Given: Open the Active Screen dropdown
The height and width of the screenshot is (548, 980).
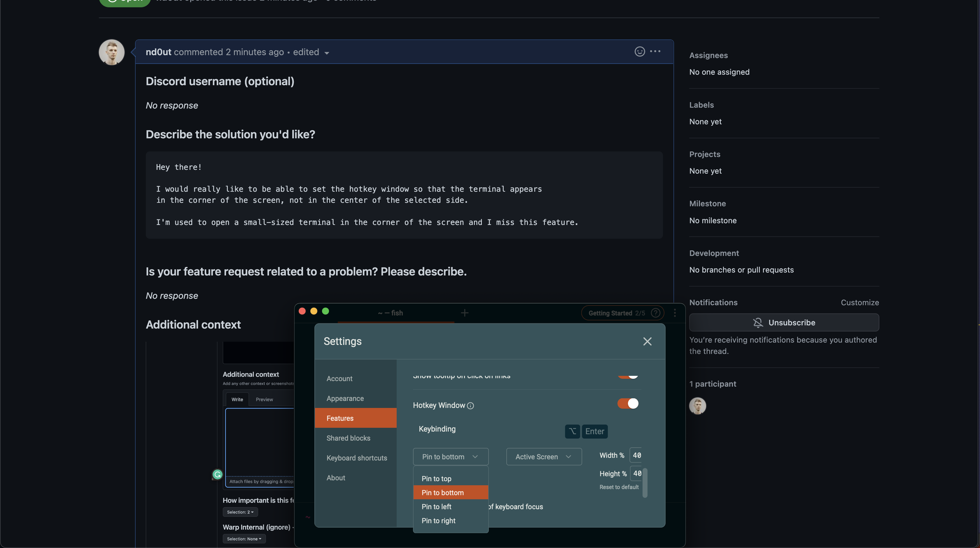Looking at the screenshot, I should coord(544,457).
